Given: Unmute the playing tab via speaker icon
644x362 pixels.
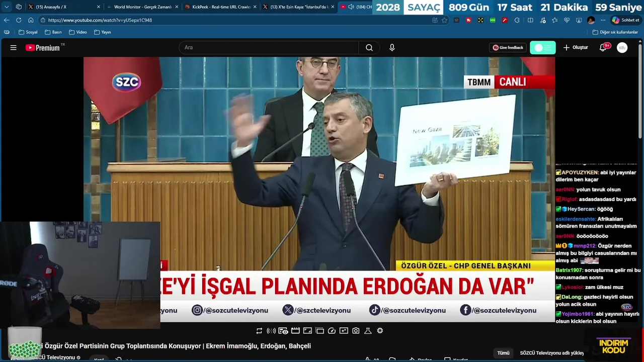Looking at the screenshot, I should pyautogui.click(x=351, y=7).
